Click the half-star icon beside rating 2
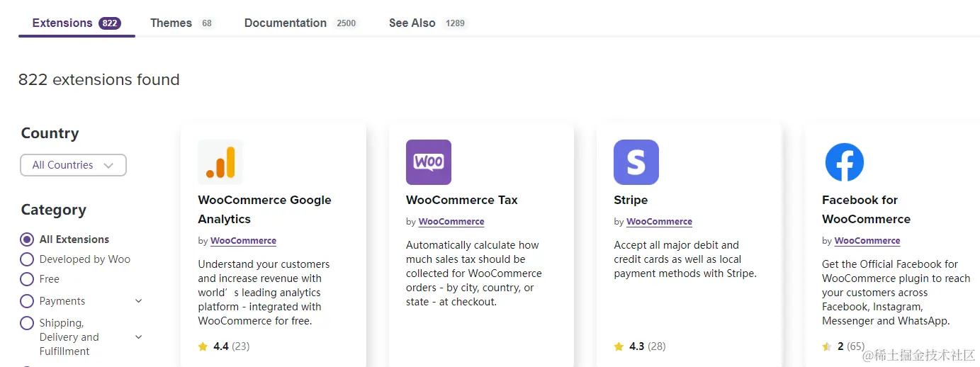Image resolution: width=980 pixels, height=367 pixels. 827,346
